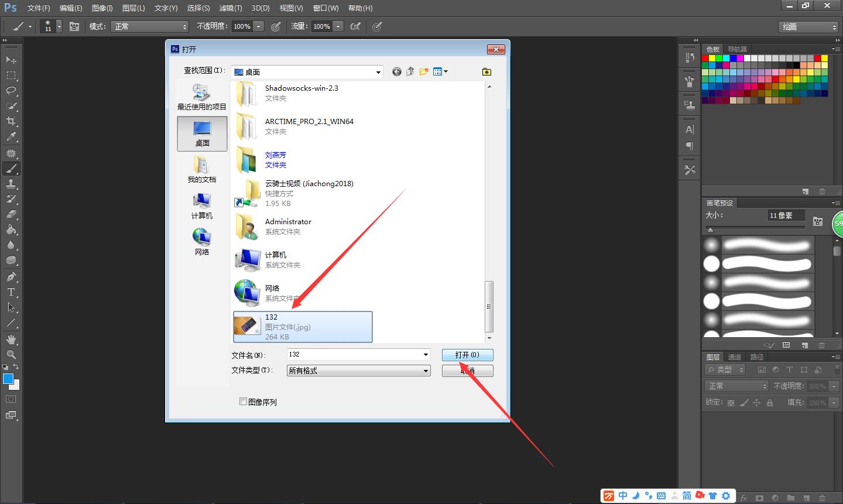The width and height of the screenshot is (843, 504).
Task: Go up one folder level in Open dialog
Action: [410, 71]
